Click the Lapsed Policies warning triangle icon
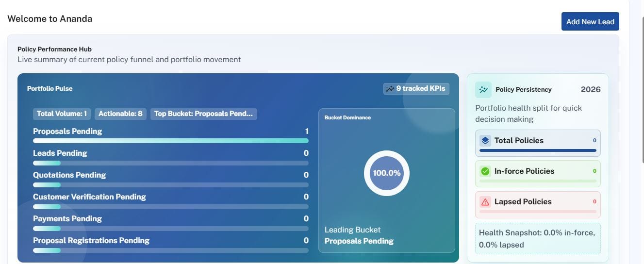Image resolution: width=644 pixels, height=264 pixels. pos(485,202)
